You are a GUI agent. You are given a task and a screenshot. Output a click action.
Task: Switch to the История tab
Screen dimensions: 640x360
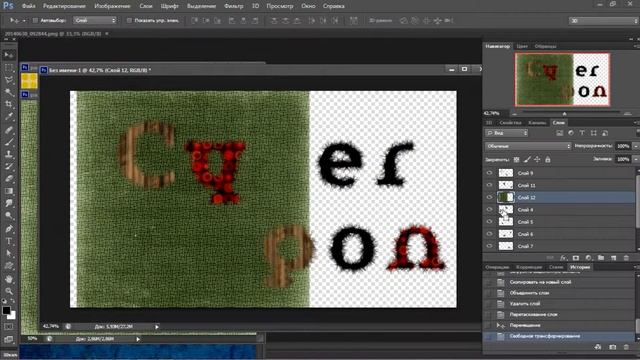pos(580,267)
